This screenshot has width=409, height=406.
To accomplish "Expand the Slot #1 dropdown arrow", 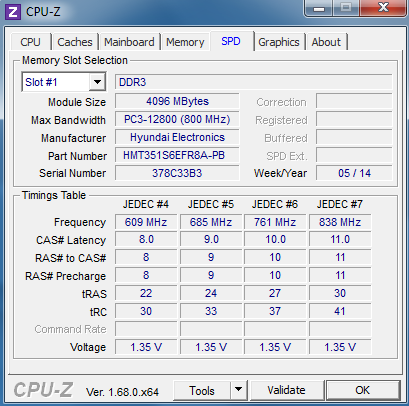I will point(97,82).
